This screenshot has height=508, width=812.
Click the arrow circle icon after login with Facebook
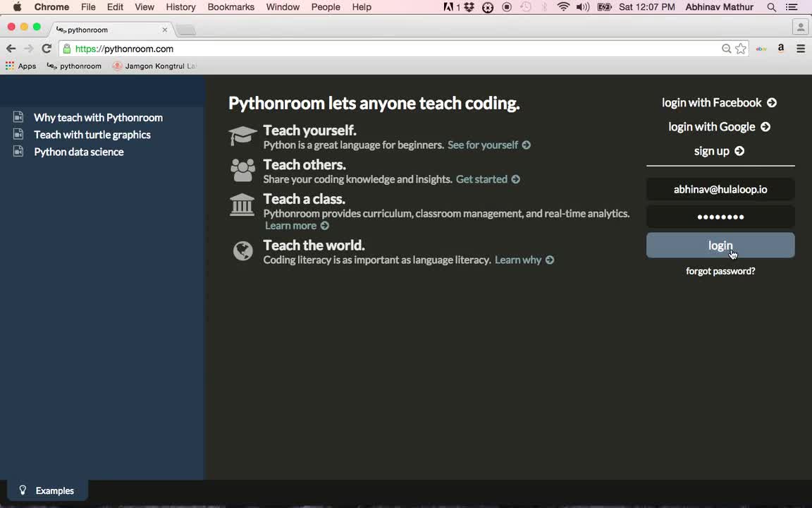coord(772,102)
